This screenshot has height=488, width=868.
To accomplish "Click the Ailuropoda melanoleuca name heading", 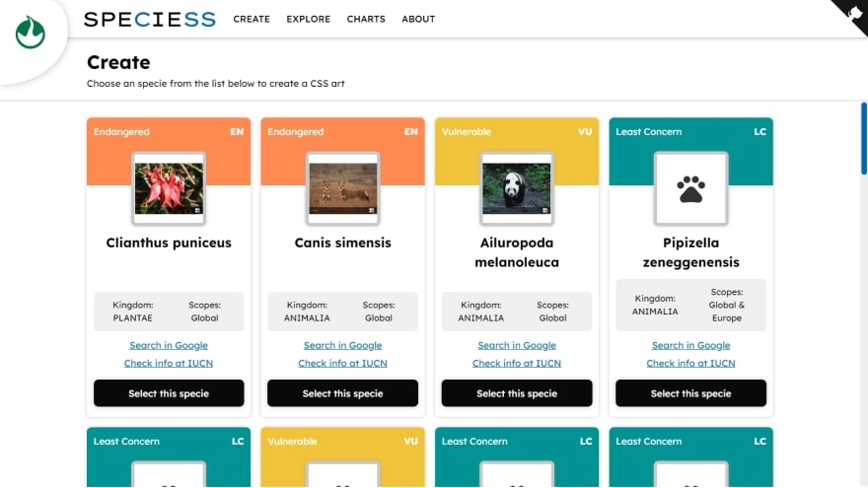I will click(517, 252).
